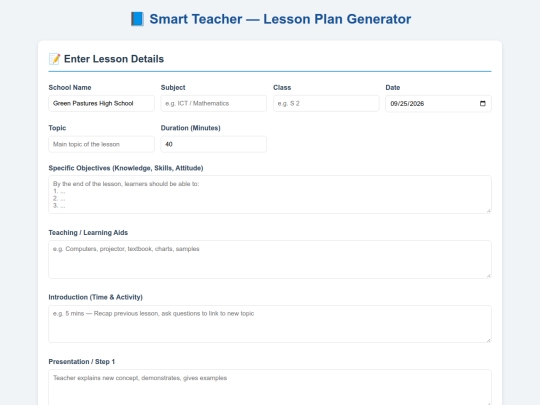Image resolution: width=540 pixels, height=405 pixels.
Task: Click inside the Specific Objectives textarea
Action: (270, 195)
